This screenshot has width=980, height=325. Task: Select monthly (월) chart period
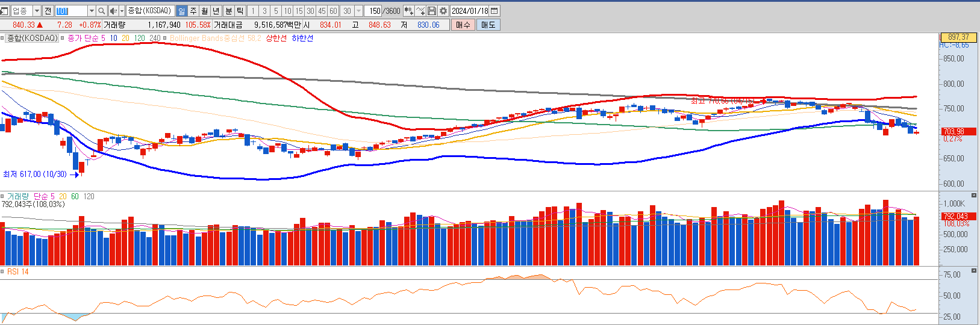[205, 11]
